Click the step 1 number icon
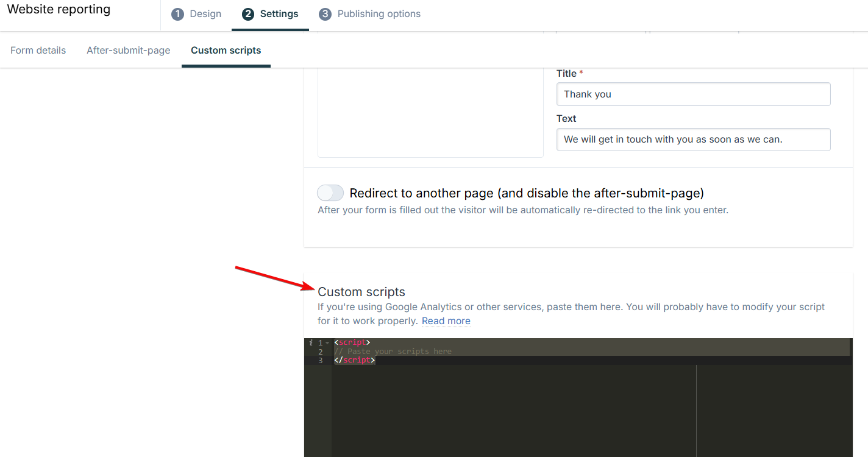The height and width of the screenshot is (457, 868). pos(177,14)
